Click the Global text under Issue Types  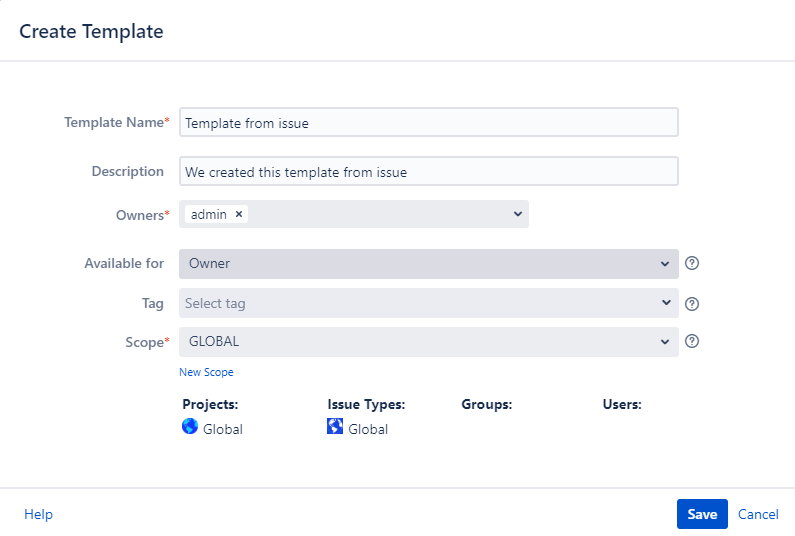(x=368, y=429)
